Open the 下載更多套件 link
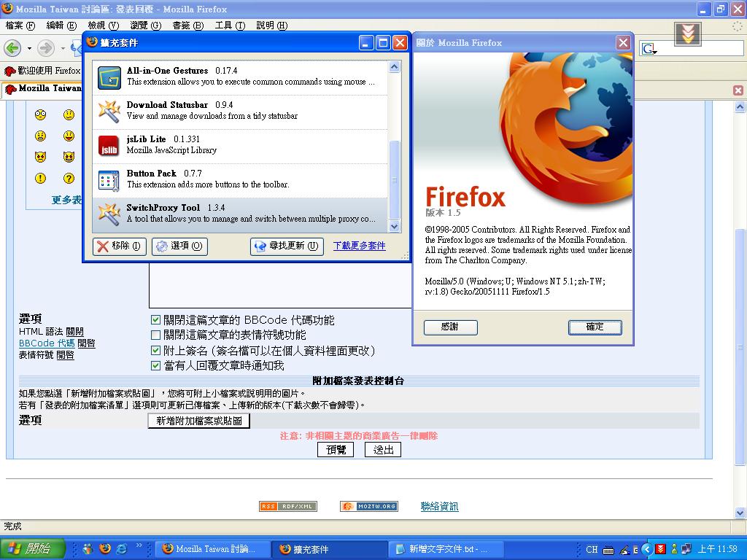 click(x=359, y=246)
